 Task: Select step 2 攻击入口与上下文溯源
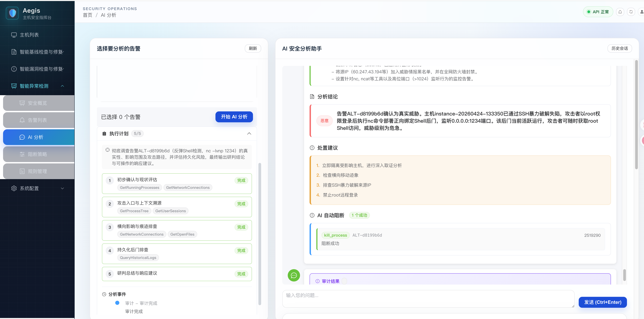tap(177, 207)
